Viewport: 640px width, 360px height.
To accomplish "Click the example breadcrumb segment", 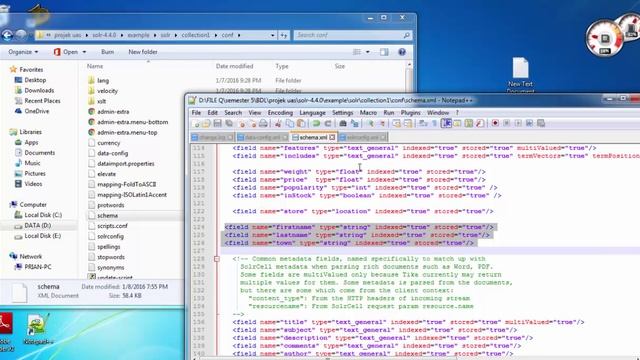I will point(138,36).
